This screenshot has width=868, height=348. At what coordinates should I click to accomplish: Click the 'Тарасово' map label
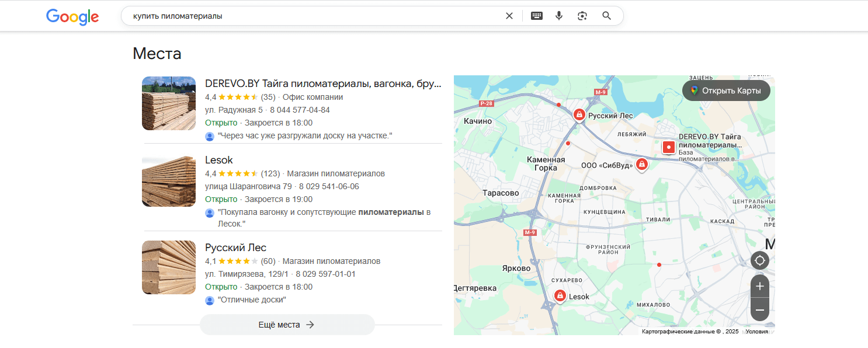[501, 193]
